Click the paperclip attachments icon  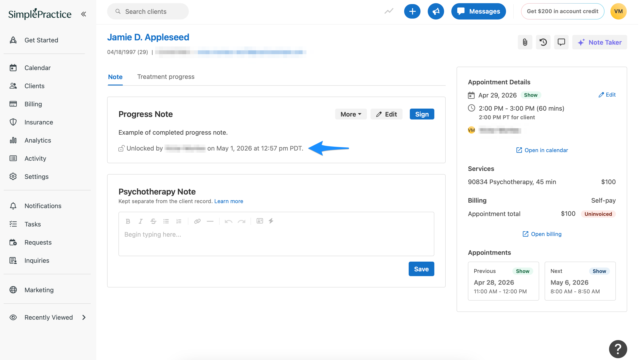(x=525, y=42)
